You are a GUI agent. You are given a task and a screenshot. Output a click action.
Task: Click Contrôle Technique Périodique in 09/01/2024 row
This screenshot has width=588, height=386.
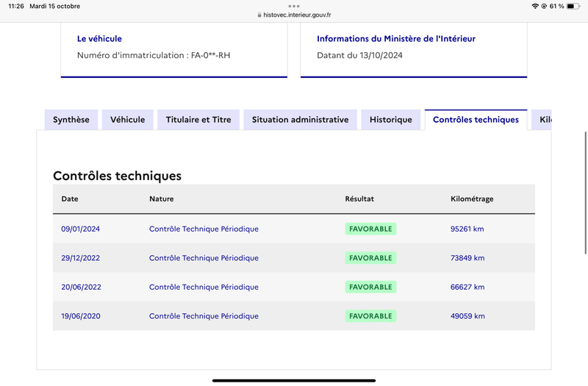coord(204,229)
